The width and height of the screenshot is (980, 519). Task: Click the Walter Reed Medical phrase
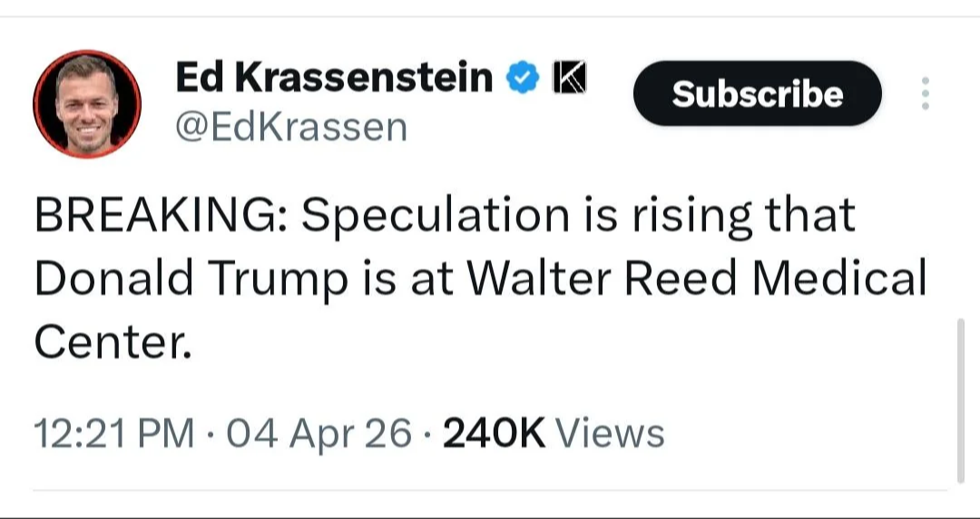[x=696, y=279]
